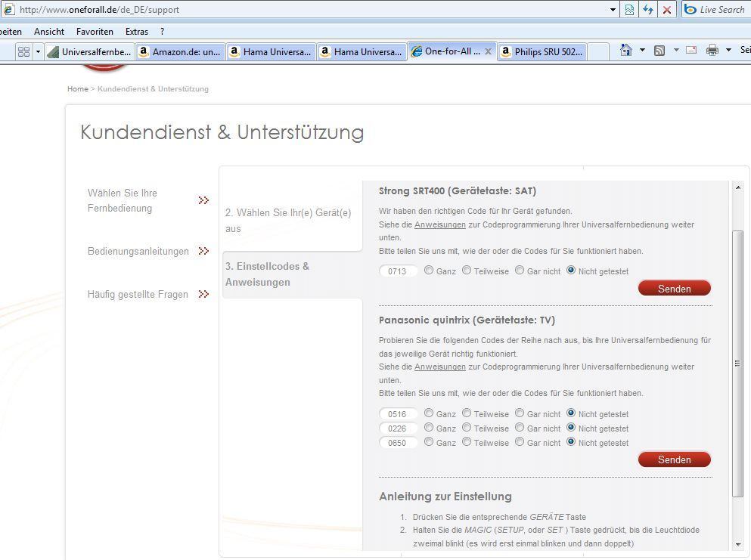Open Bedienungsanleitungen in the left menu

point(138,251)
